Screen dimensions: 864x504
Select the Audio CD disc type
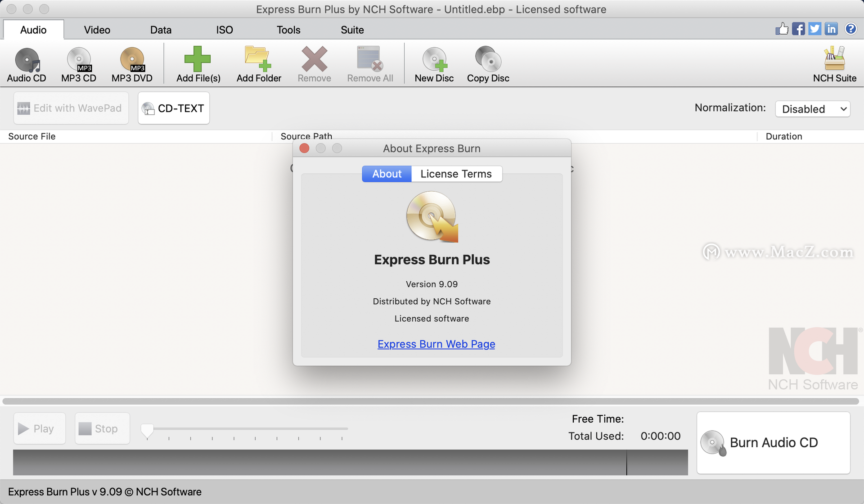click(27, 64)
